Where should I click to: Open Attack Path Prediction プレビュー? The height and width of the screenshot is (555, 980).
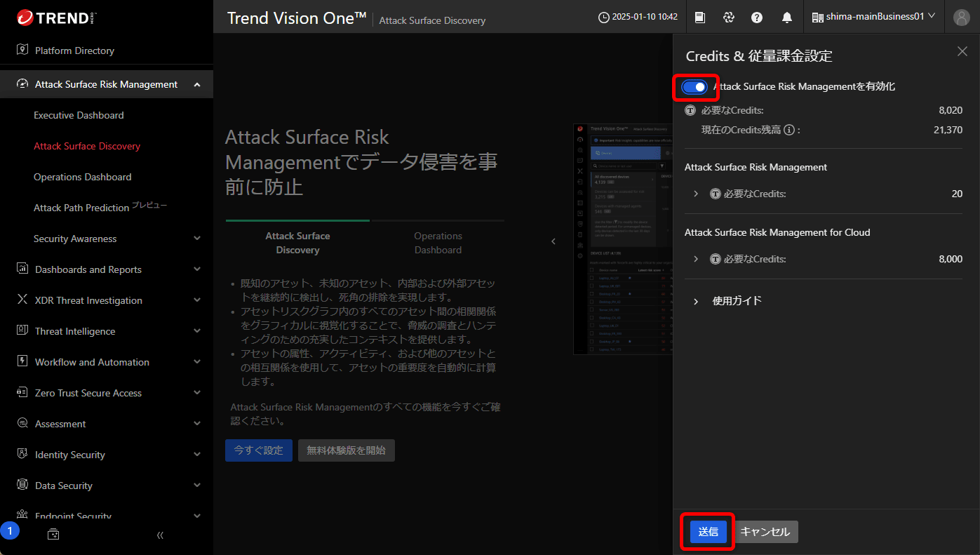point(100,207)
